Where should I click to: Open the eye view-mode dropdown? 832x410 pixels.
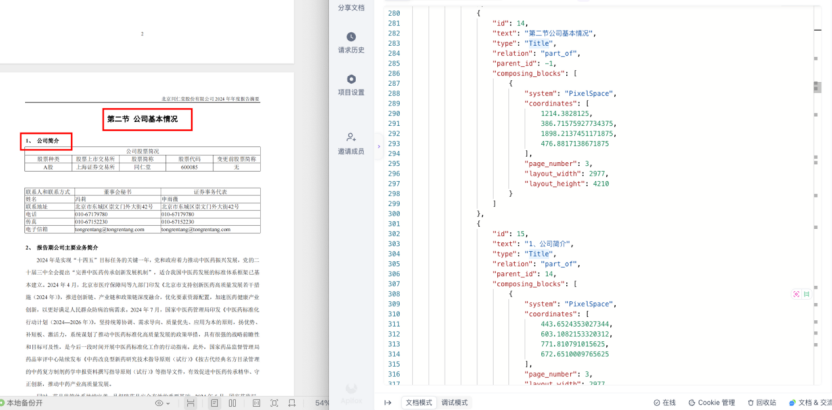pyautogui.click(x=162, y=404)
